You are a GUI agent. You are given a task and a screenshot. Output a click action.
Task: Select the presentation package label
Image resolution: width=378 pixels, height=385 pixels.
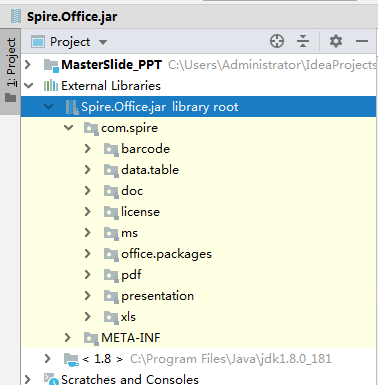point(157,296)
